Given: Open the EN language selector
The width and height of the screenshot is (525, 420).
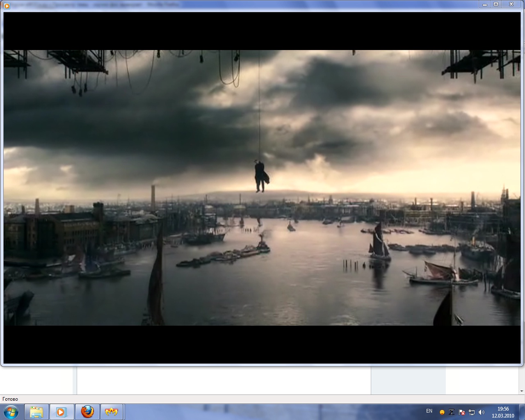Looking at the screenshot, I should pyautogui.click(x=429, y=411).
